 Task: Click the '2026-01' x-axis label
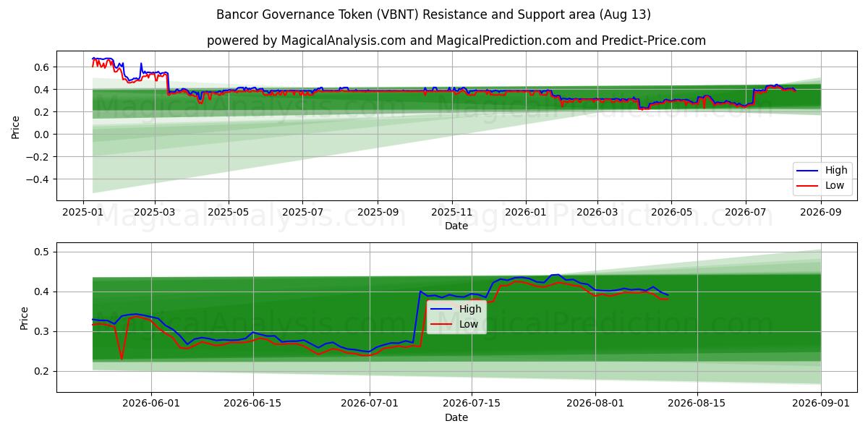pyautogui.click(x=525, y=213)
